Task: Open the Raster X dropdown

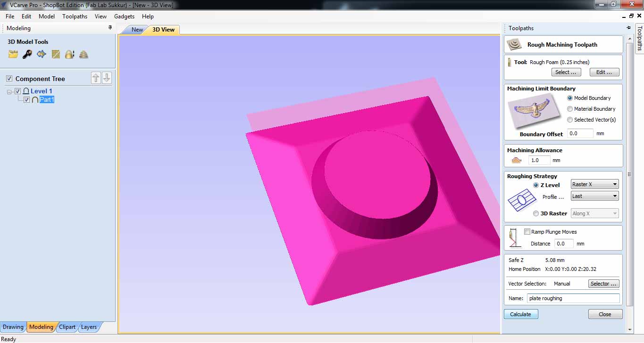Action: (594, 184)
